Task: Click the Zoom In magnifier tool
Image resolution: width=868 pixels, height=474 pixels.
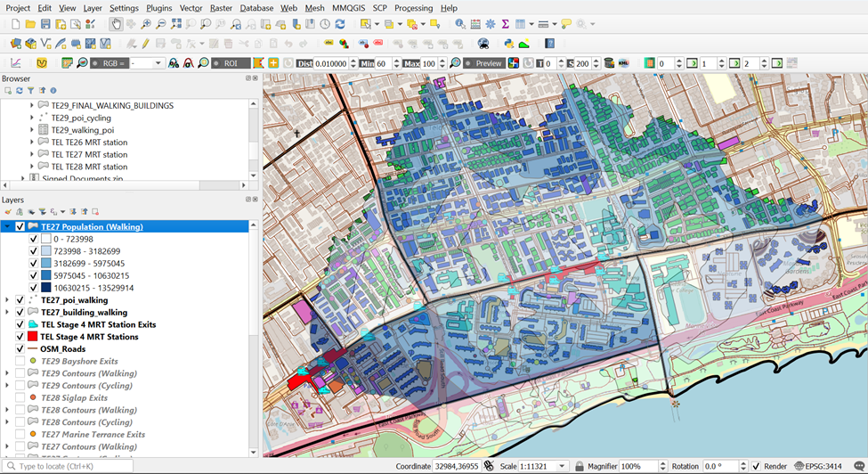Action: (x=146, y=24)
